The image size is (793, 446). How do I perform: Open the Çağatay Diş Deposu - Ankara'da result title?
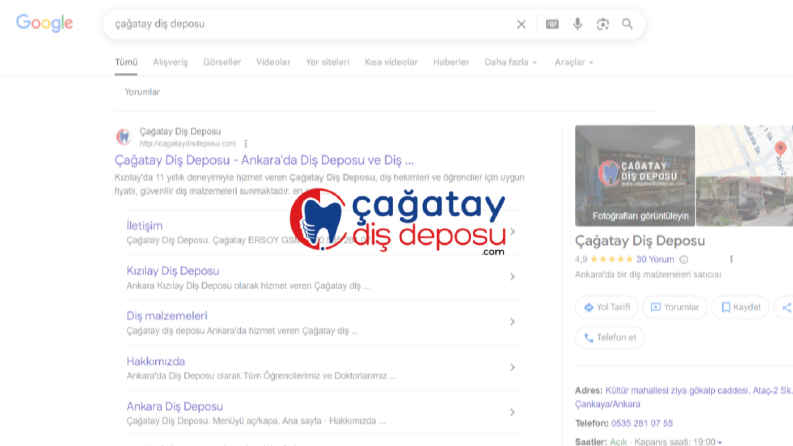point(264,160)
